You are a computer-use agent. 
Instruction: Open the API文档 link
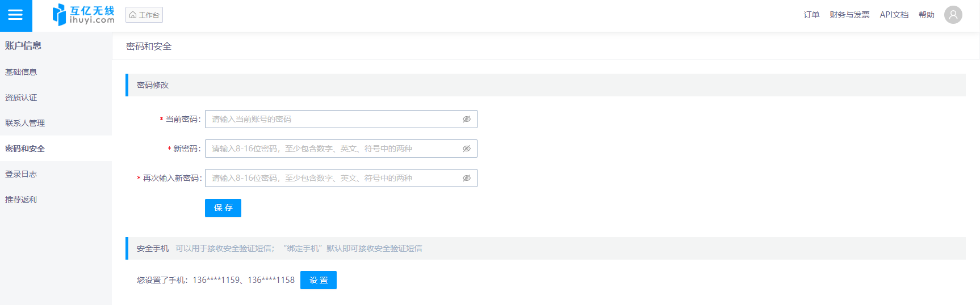click(894, 15)
